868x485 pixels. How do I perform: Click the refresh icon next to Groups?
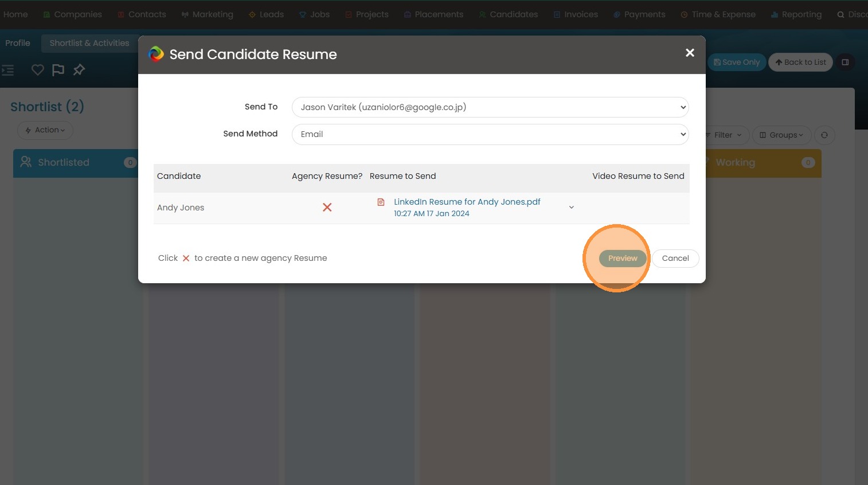[824, 135]
